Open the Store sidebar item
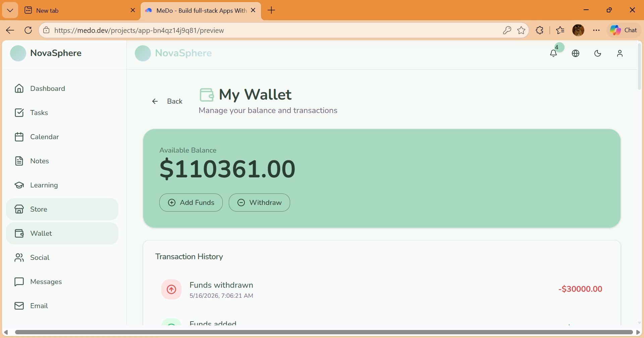Screen dimensions: 644x338 (x=62, y=209)
